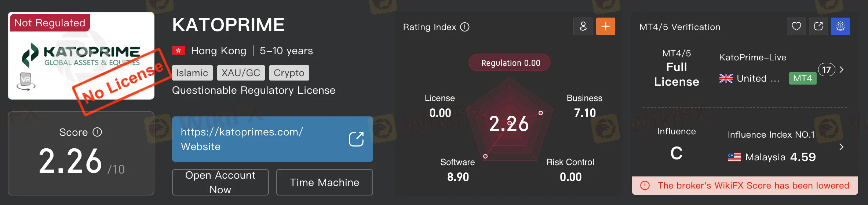
Task: Click the KATOPRIME broker title
Action: pos(229,25)
